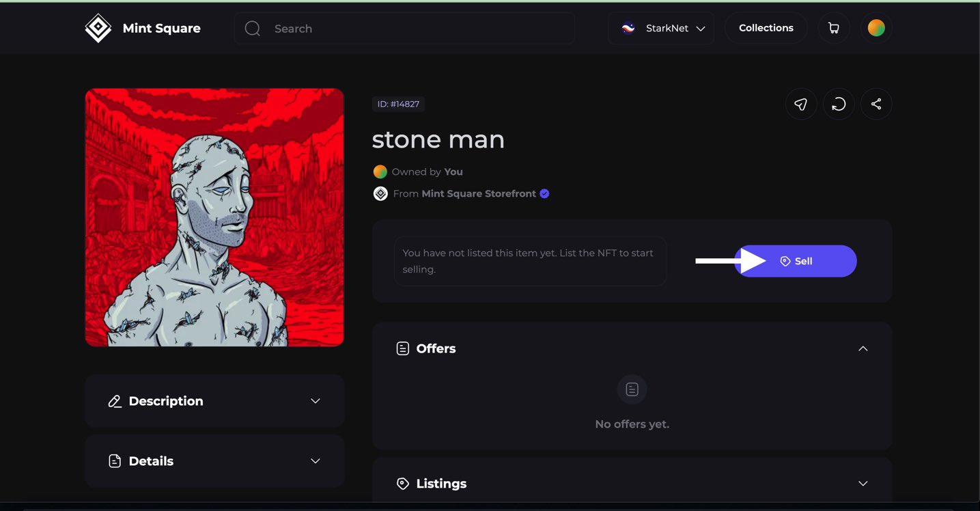Click the "No offers yet." text

[x=632, y=424]
